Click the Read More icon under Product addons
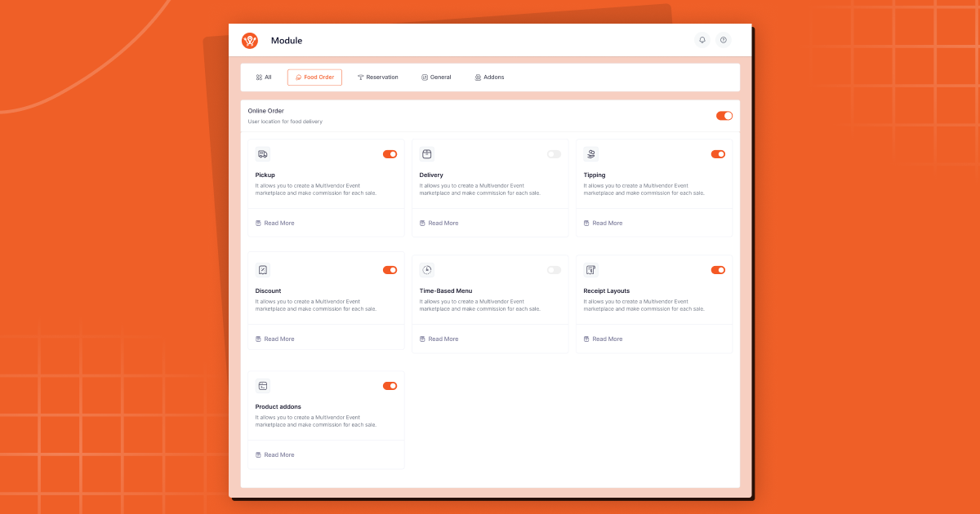This screenshot has height=514, width=980. click(x=258, y=454)
